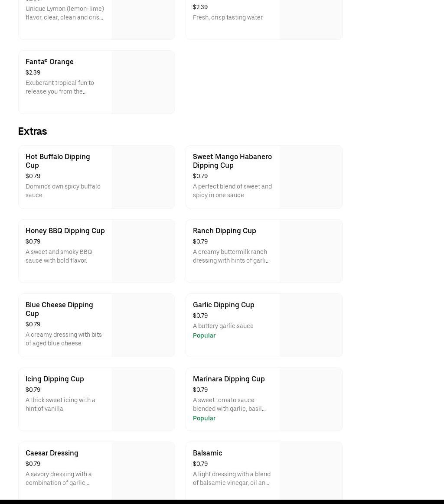Click Fanta Orange $2.39 price

[33, 72]
